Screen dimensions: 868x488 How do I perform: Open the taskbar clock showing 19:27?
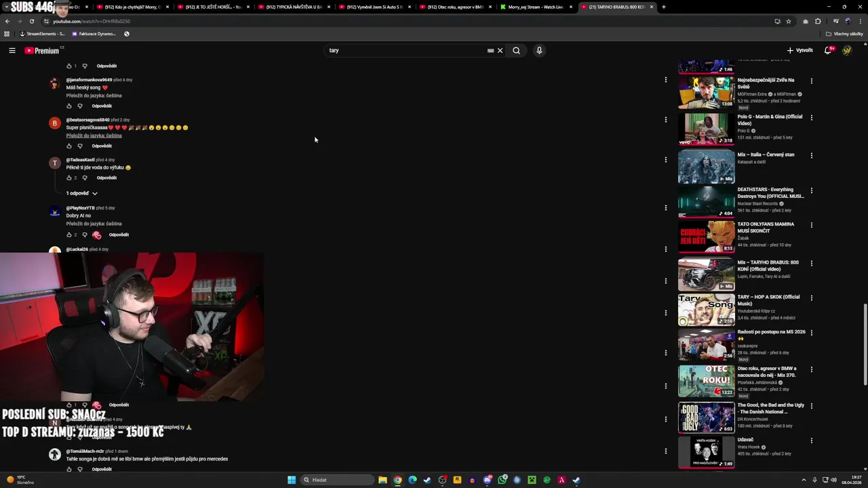tap(852, 480)
